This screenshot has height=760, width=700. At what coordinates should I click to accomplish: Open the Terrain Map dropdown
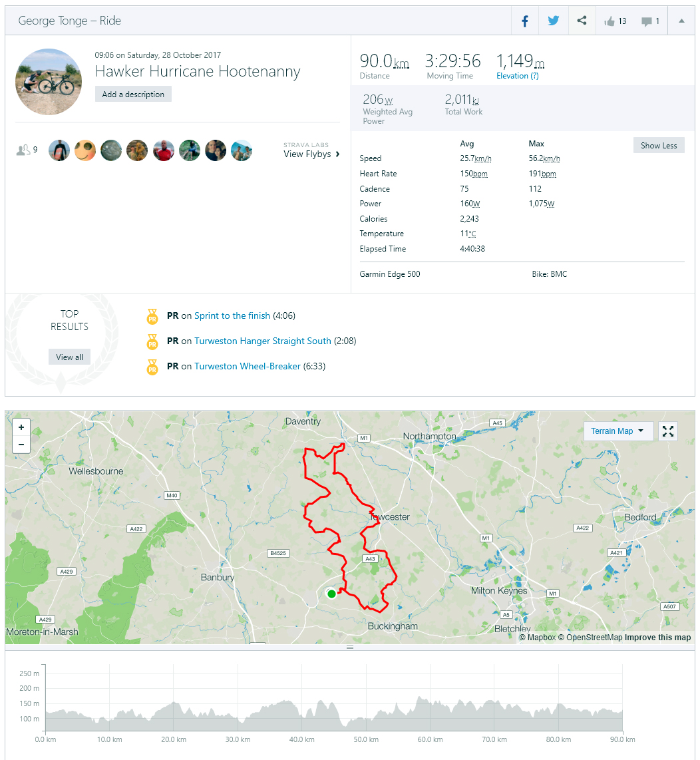[x=617, y=431]
